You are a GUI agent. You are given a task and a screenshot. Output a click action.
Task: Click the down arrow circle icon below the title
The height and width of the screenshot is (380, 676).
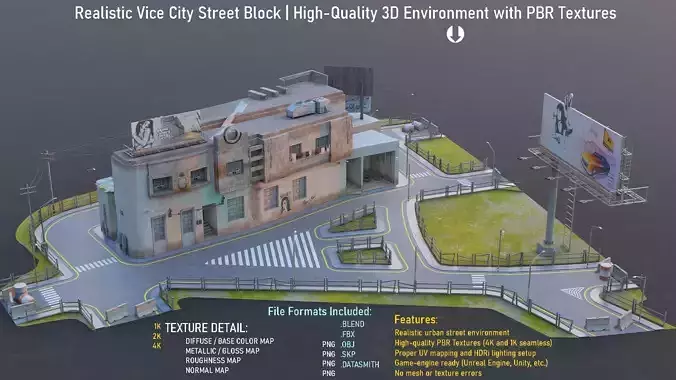[x=455, y=35]
